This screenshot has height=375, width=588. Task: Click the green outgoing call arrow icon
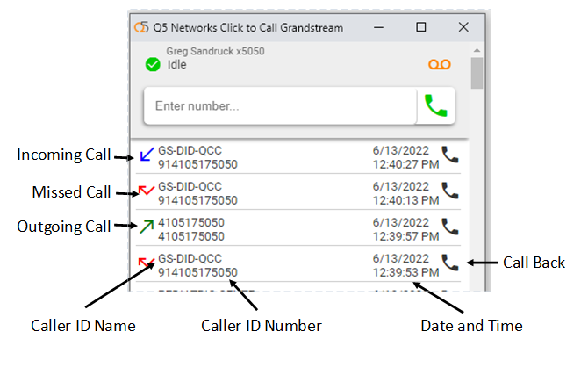point(146,227)
